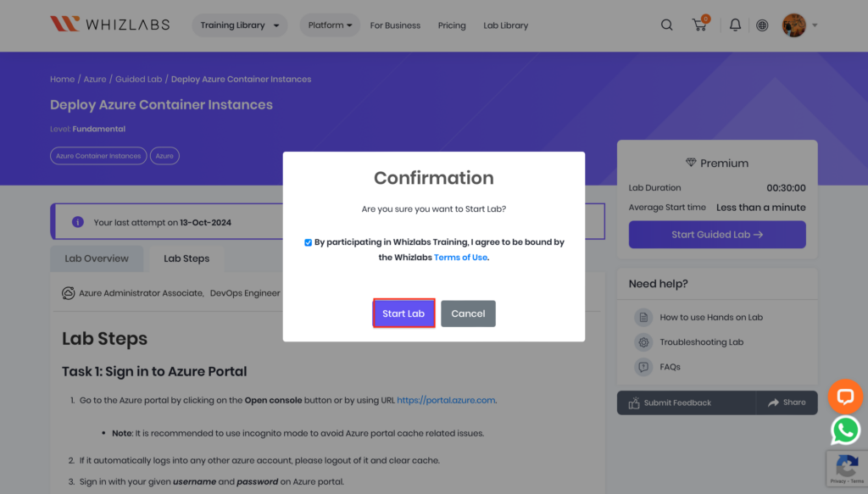Open the search magnifier icon

coord(666,25)
